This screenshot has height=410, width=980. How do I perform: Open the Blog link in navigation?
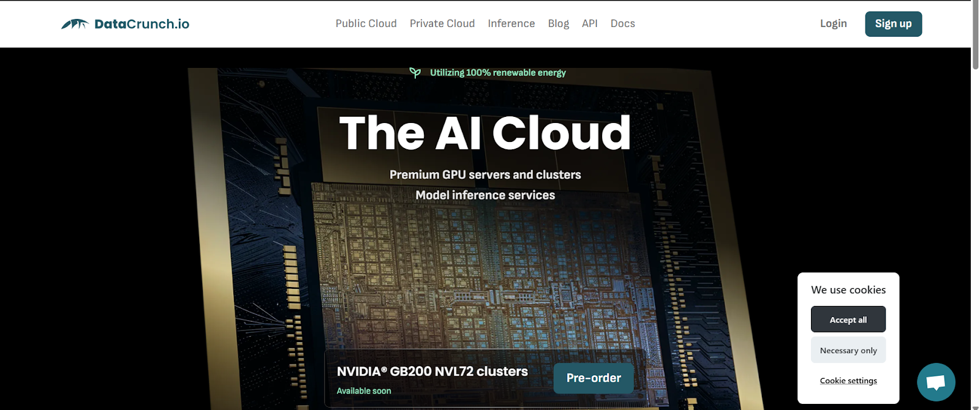(x=559, y=23)
